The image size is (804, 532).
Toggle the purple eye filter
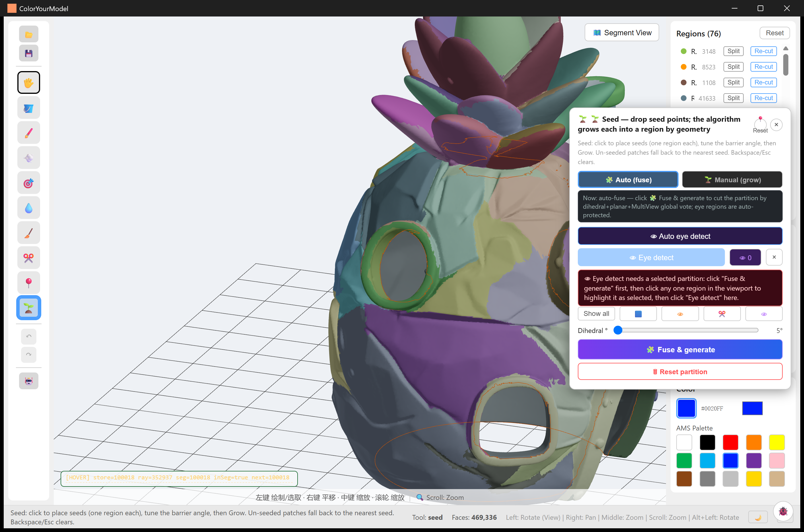click(764, 314)
